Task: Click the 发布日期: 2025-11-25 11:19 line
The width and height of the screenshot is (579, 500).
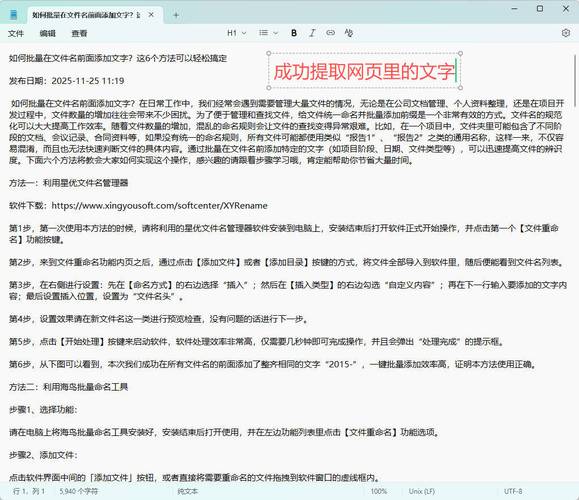Action: point(66,81)
